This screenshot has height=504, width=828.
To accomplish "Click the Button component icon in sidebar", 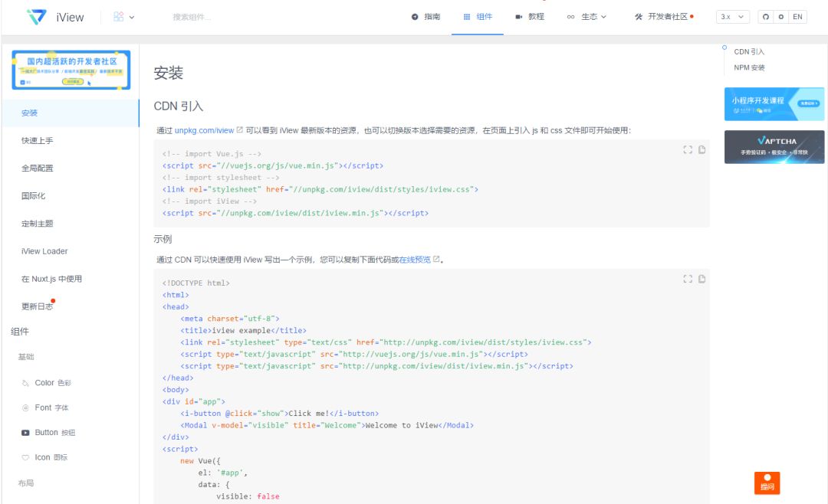I will [x=25, y=433].
